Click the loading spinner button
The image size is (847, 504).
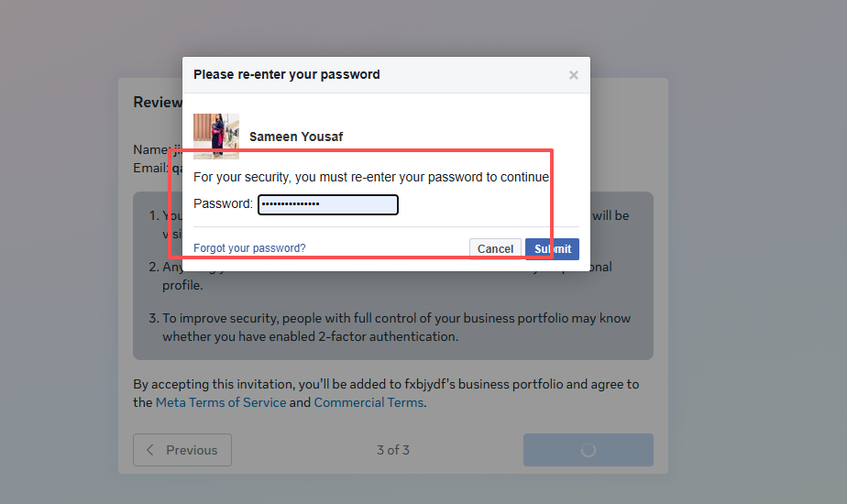point(588,450)
